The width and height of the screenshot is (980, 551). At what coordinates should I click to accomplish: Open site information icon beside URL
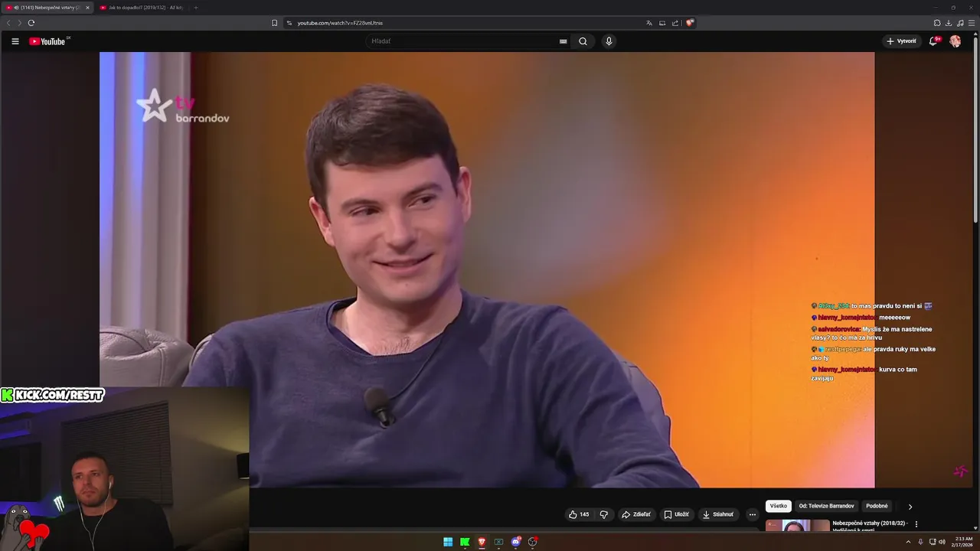coord(289,23)
